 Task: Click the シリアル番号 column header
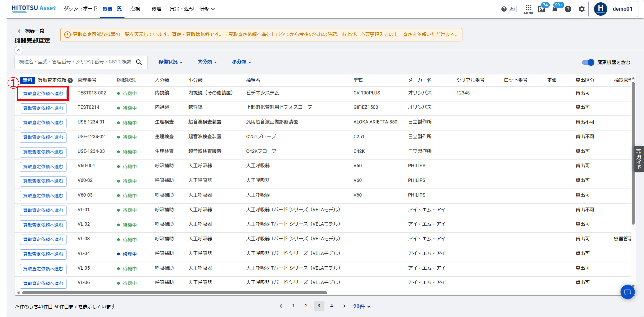coord(470,80)
